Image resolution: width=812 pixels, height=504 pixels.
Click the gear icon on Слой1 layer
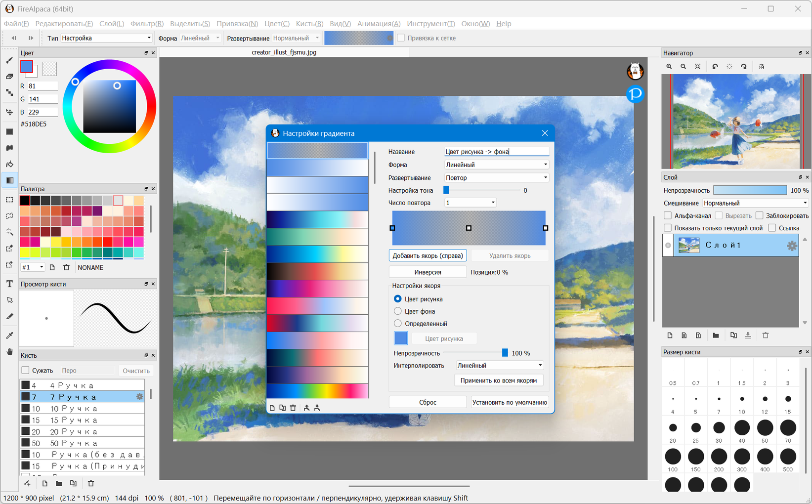[792, 246]
